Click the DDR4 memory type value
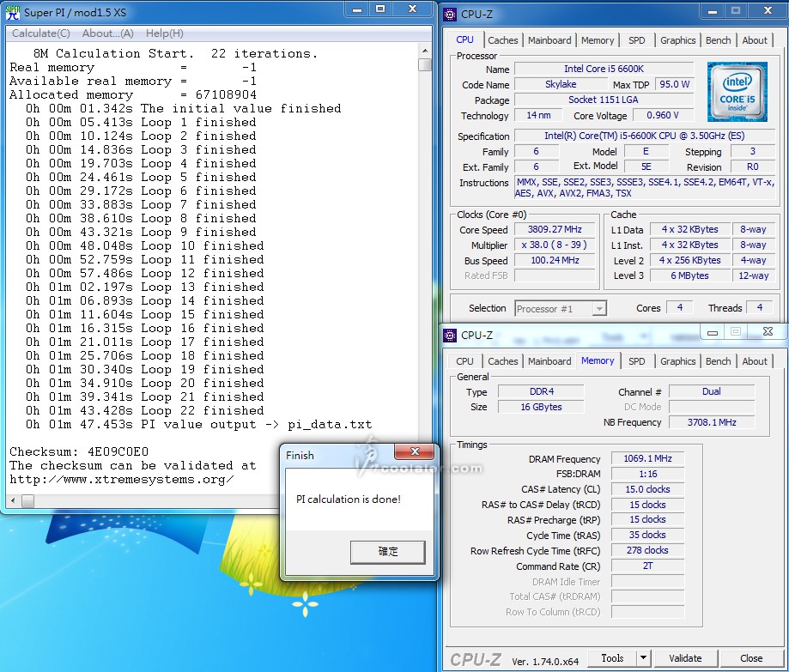This screenshot has width=789, height=672. click(x=542, y=391)
